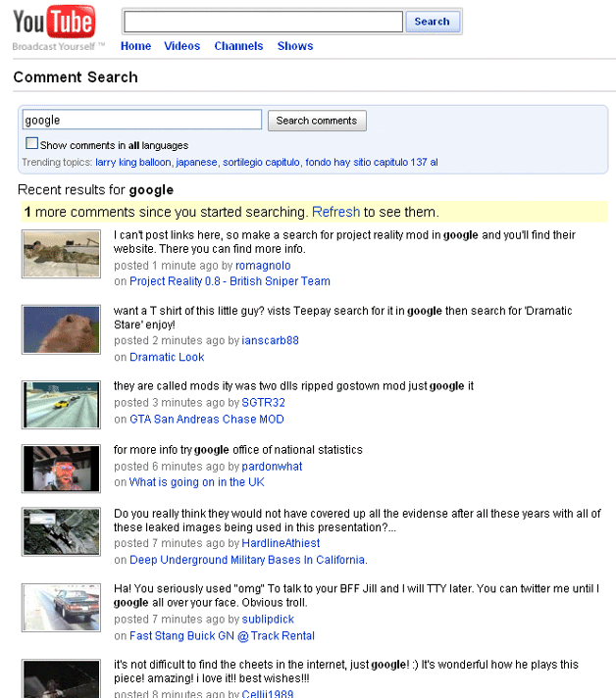Open the Shows section
This screenshot has width=616, height=698.
(295, 46)
